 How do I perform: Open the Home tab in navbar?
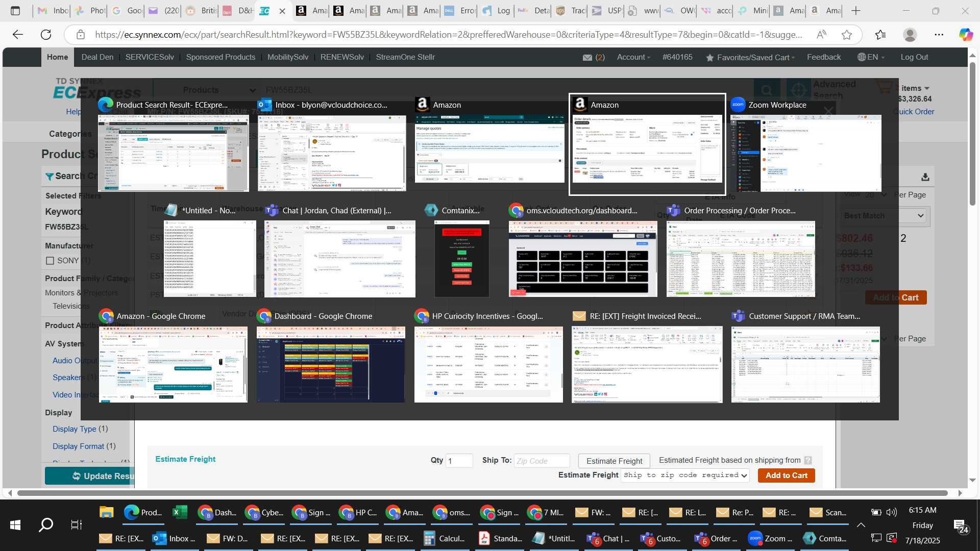click(x=58, y=57)
